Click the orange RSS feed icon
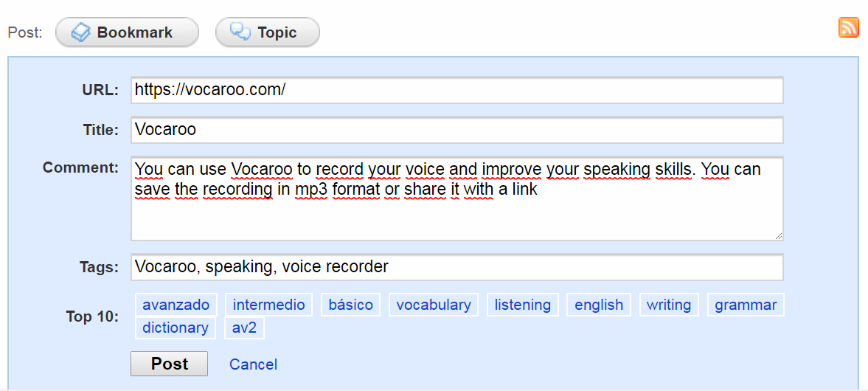The width and height of the screenshot is (868, 391). click(x=849, y=27)
